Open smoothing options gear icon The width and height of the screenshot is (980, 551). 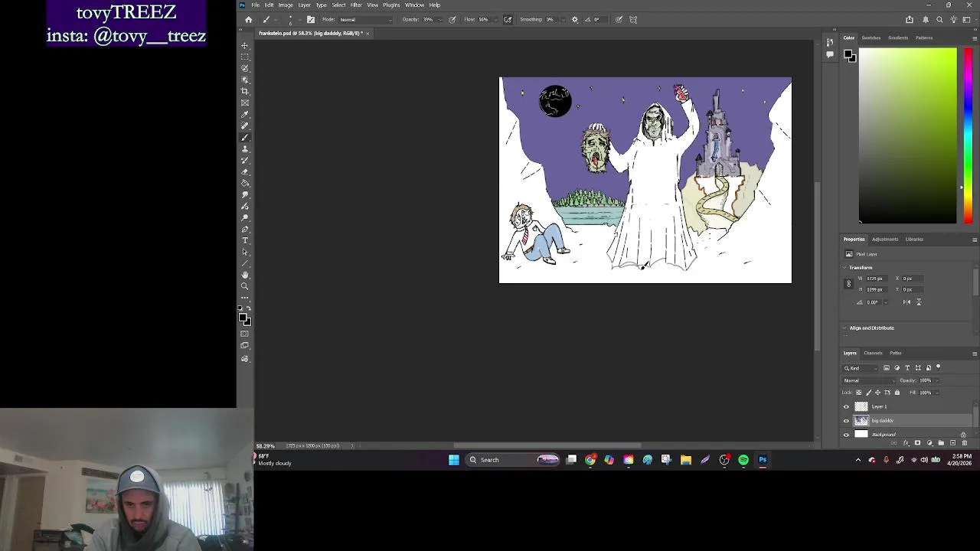click(x=575, y=19)
